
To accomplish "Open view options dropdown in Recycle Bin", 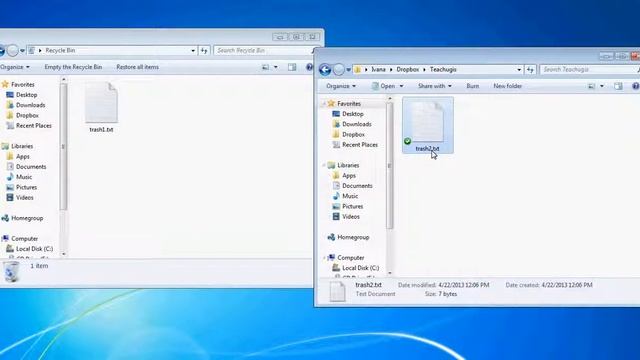I will (276, 67).
